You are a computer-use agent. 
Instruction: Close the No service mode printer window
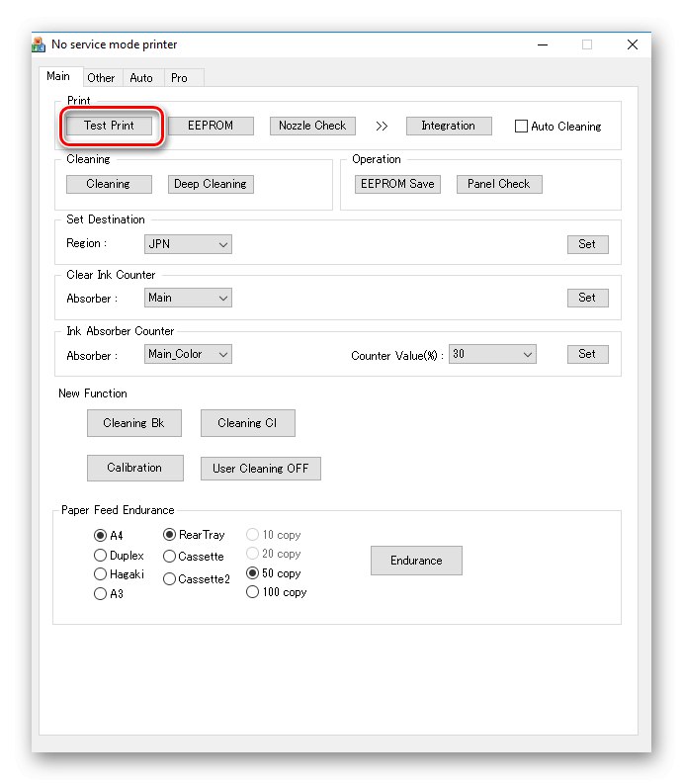(x=633, y=45)
